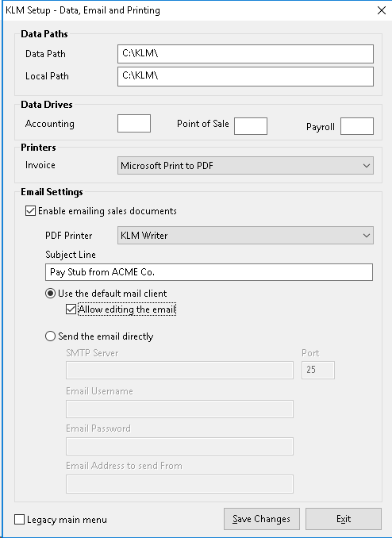The height and width of the screenshot is (538, 392).
Task: Click the Subject Line text field
Action: click(209, 272)
